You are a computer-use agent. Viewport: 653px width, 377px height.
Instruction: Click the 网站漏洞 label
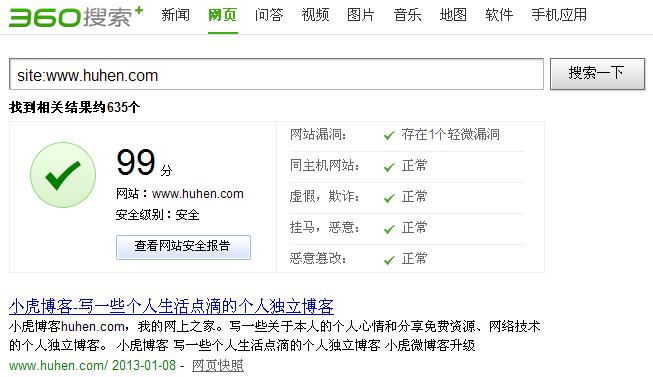point(318,135)
